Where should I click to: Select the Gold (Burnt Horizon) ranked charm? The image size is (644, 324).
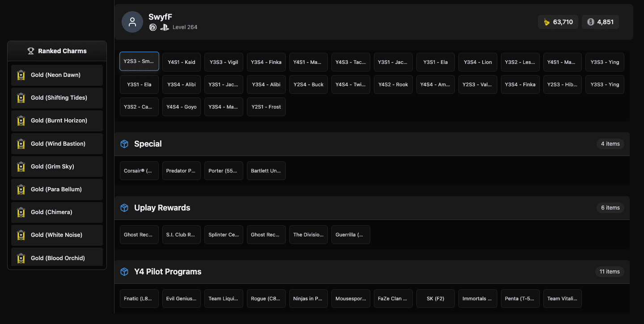(x=57, y=121)
